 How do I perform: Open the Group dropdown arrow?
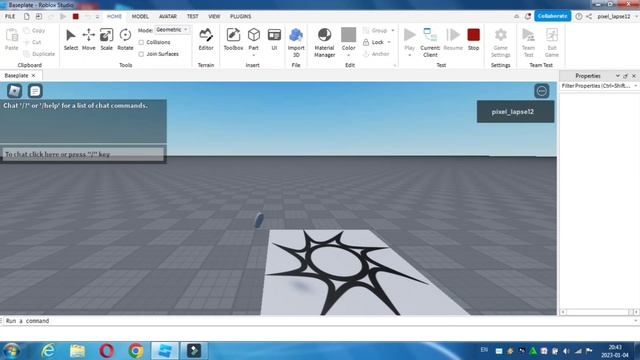click(393, 30)
